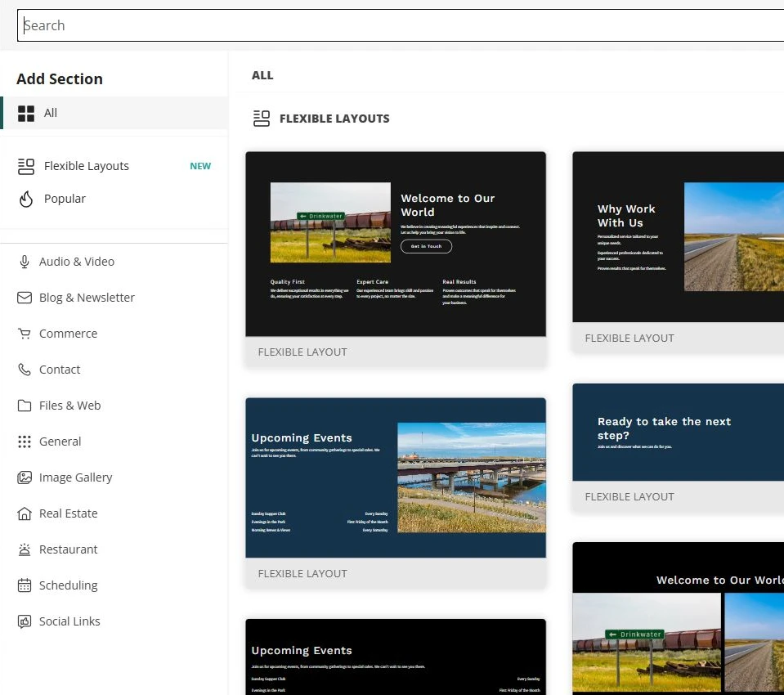
Task: Browse Blog & Newsletter sections
Action: click(114, 298)
